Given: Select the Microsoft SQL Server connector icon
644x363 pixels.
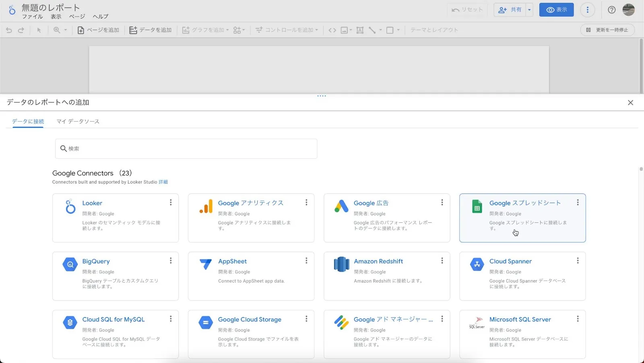Looking at the screenshot, I should pyautogui.click(x=477, y=323).
